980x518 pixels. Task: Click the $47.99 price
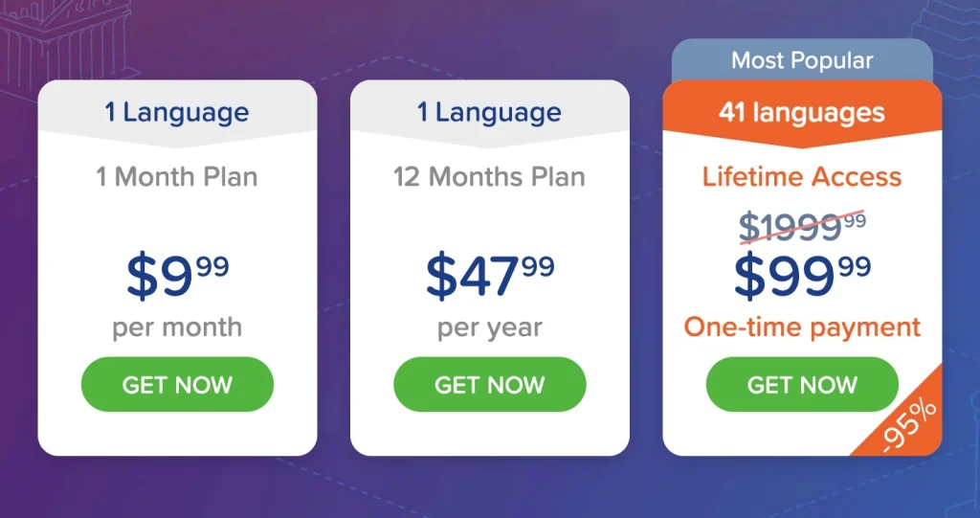click(x=489, y=273)
